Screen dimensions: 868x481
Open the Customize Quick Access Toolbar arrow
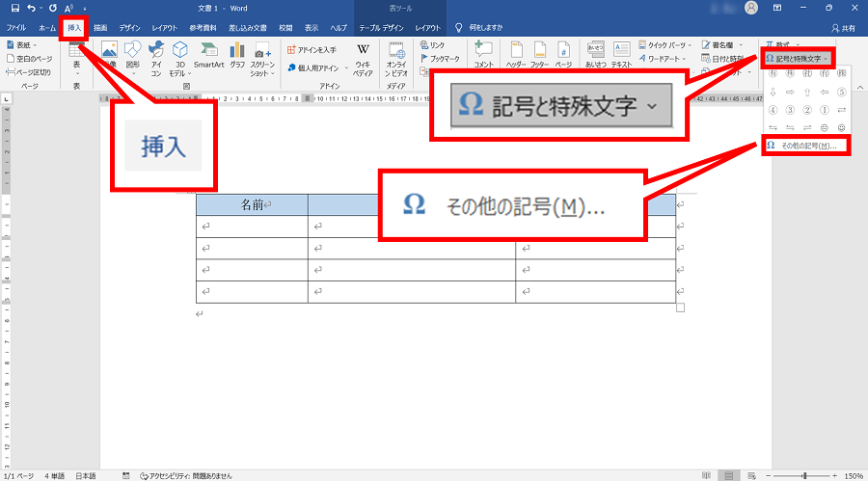click(x=85, y=9)
